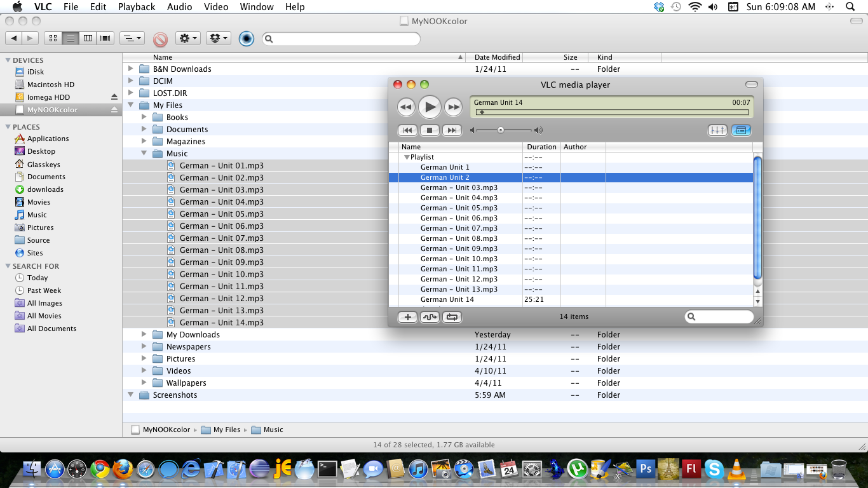Open Dropbox toolbar menu in Finder
This screenshot has height=488, width=868.
pyautogui.click(x=218, y=39)
